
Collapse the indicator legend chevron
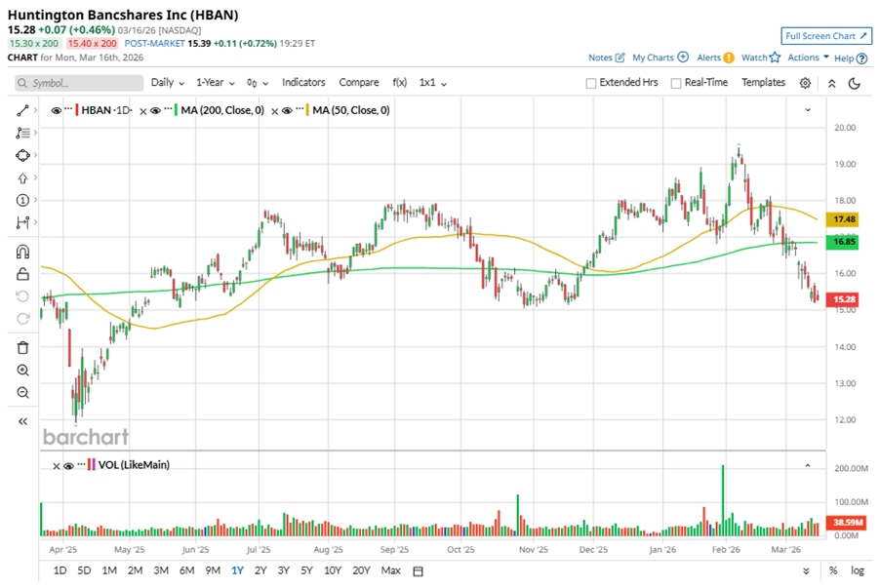coord(808,110)
